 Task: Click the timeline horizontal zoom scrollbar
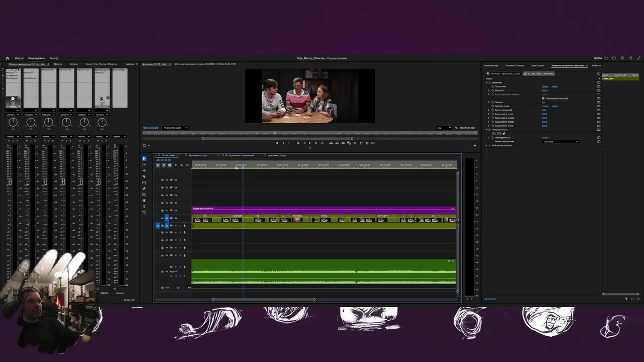pos(263,299)
